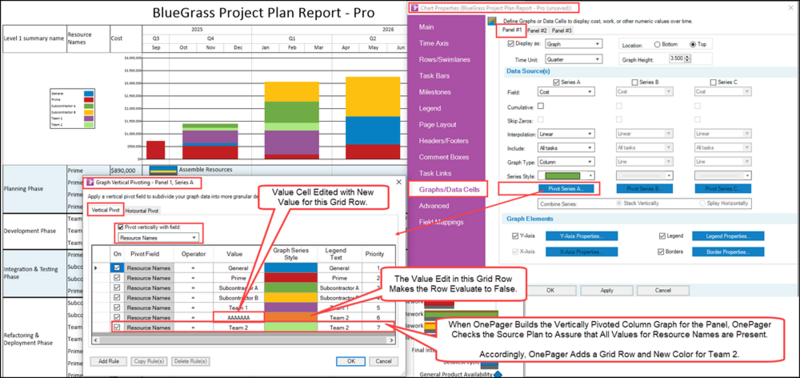Open the Display as Graph dropdown
Viewport: 800px width, 378px height.
[x=573, y=44]
